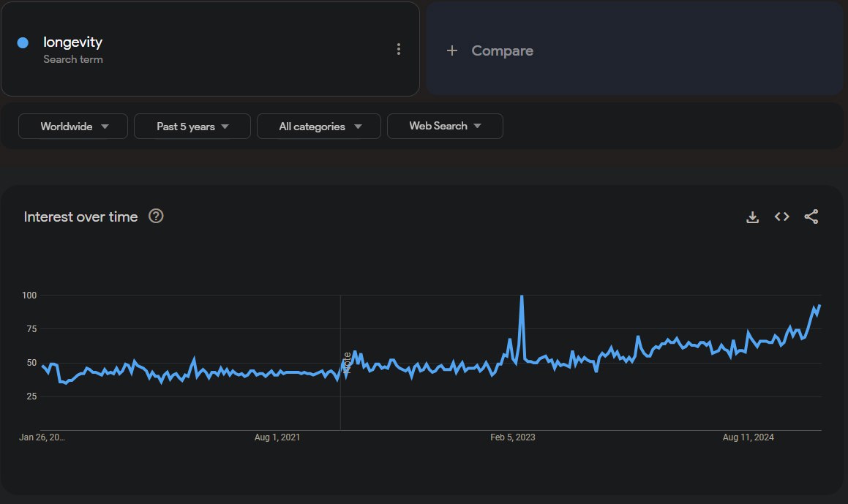Download the chart data as CSV
The width and height of the screenshot is (848, 504).
pyautogui.click(x=752, y=217)
